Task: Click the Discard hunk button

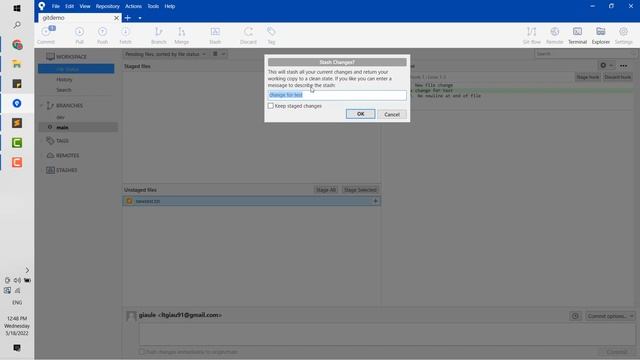Action: 618,77
